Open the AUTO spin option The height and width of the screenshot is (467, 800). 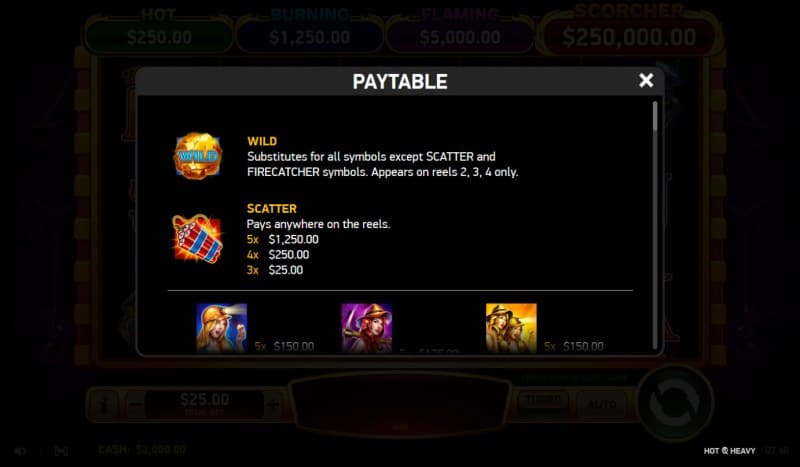point(603,405)
